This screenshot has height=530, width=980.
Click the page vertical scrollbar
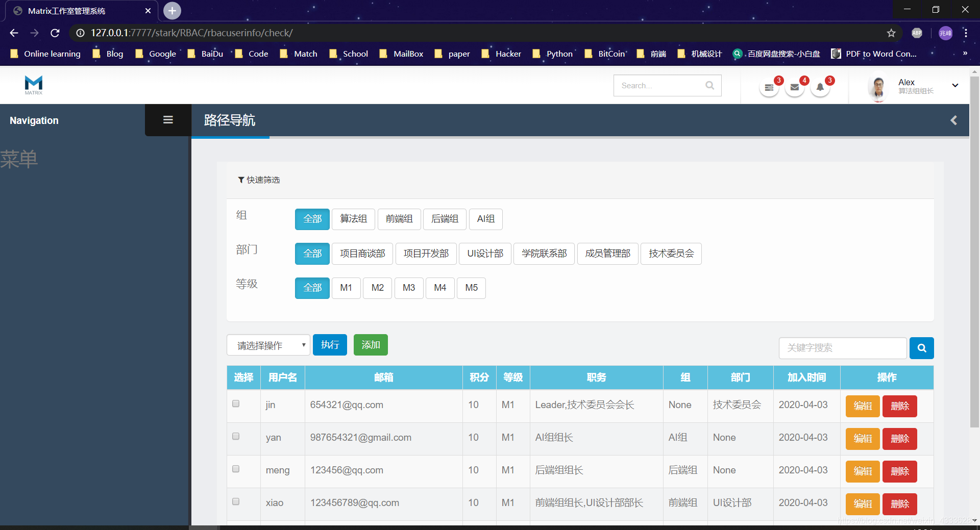(x=974, y=252)
